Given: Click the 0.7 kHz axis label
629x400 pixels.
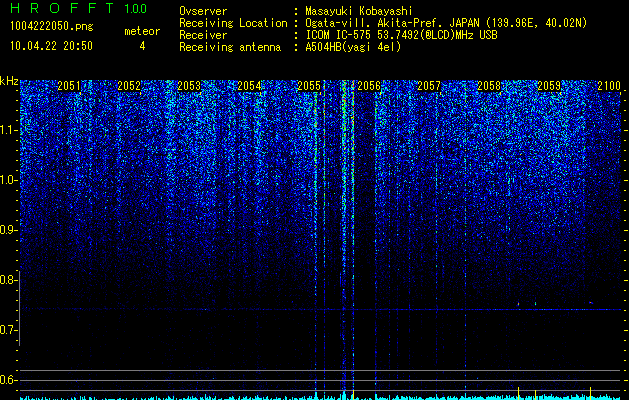Looking at the screenshot, I should [x=8, y=330].
